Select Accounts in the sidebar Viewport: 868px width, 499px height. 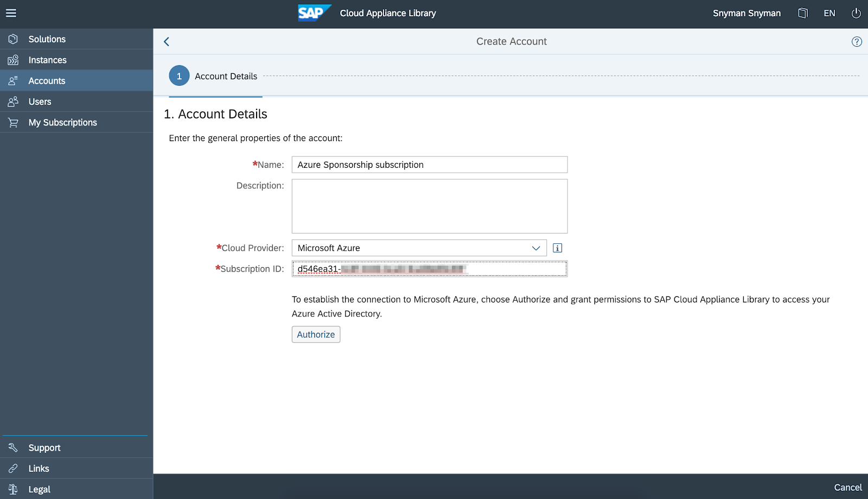76,81
